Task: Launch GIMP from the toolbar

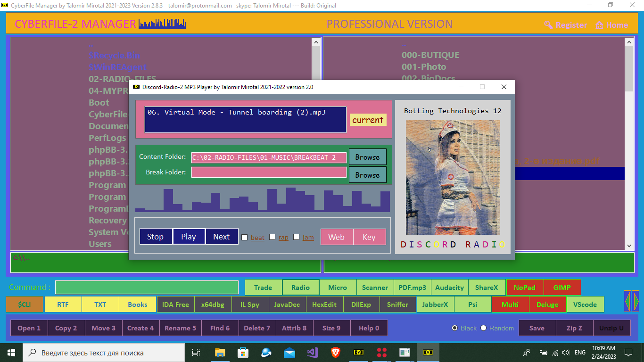Action: (562, 288)
